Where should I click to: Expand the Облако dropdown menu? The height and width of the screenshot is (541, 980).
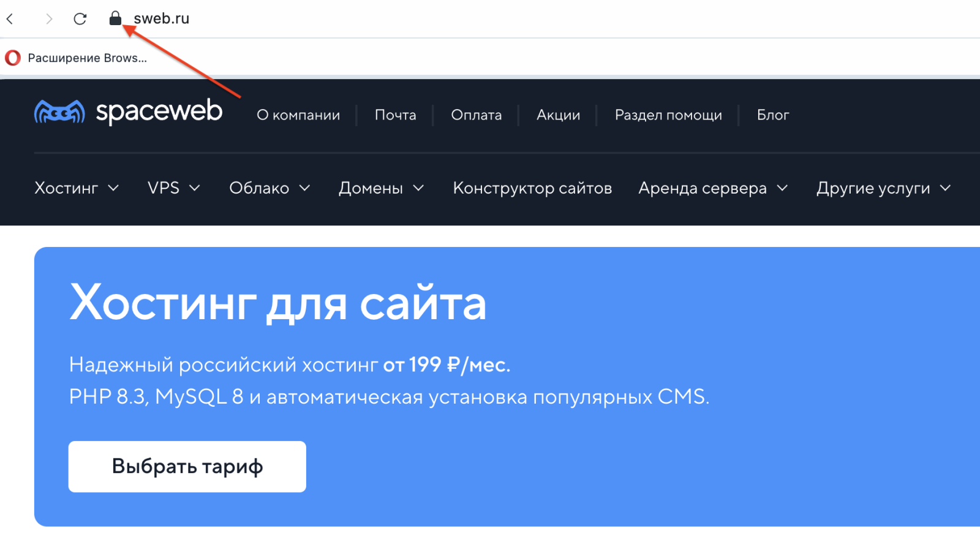[x=269, y=188]
